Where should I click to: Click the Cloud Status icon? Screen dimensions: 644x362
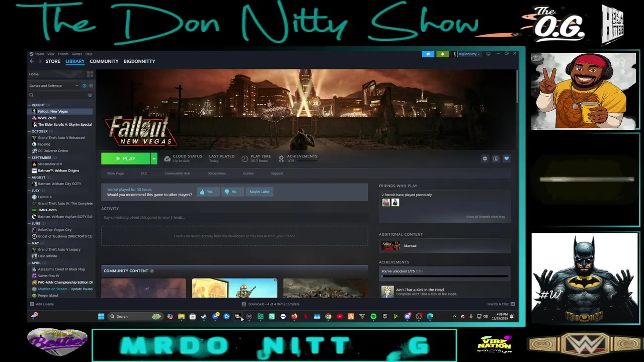pyautogui.click(x=167, y=158)
